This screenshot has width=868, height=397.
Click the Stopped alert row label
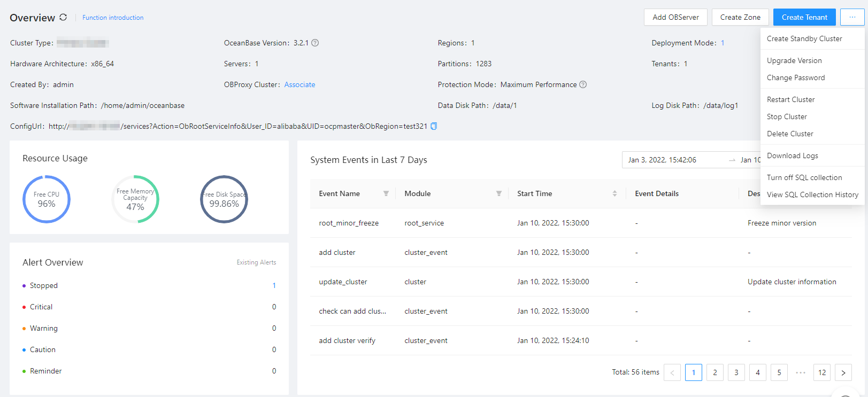point(44,285)
